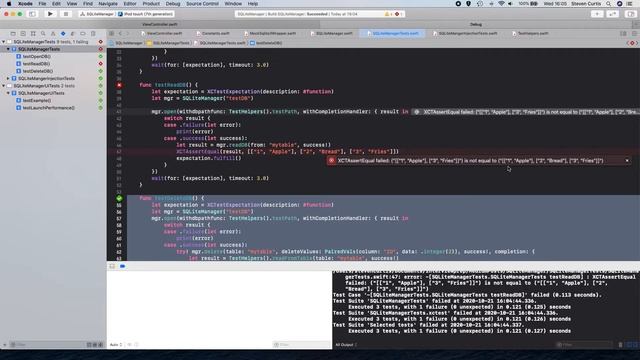Click the code review arrows button in toolbar
This screenshot has width=640, height=360.
coord(613,14)
